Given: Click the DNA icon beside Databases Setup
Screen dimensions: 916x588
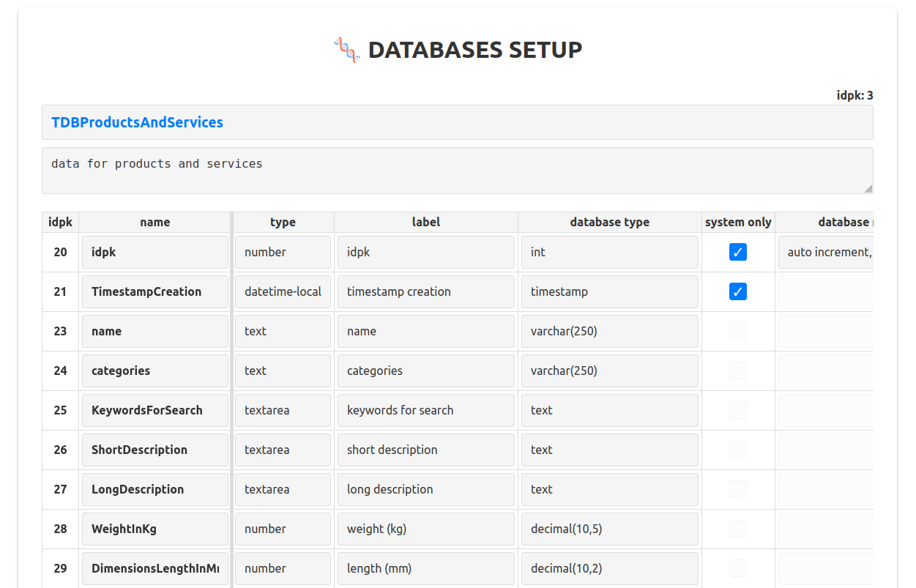Looking at the screenshot, I should coord(347,50).
